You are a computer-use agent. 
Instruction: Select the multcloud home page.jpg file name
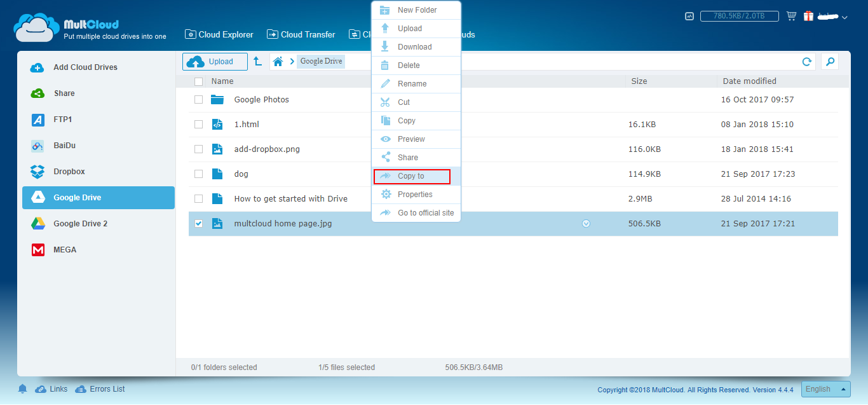283,224
